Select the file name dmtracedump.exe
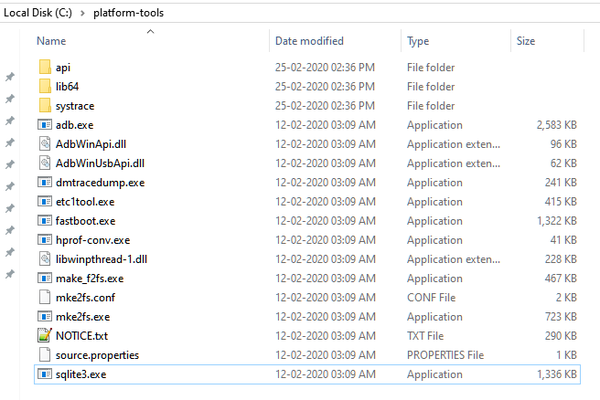600x400 pixels. click(x=100, y=182)
